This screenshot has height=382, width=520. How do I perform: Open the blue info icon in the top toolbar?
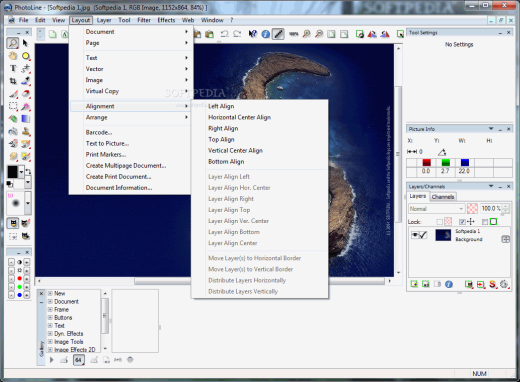tap(265, 34)
